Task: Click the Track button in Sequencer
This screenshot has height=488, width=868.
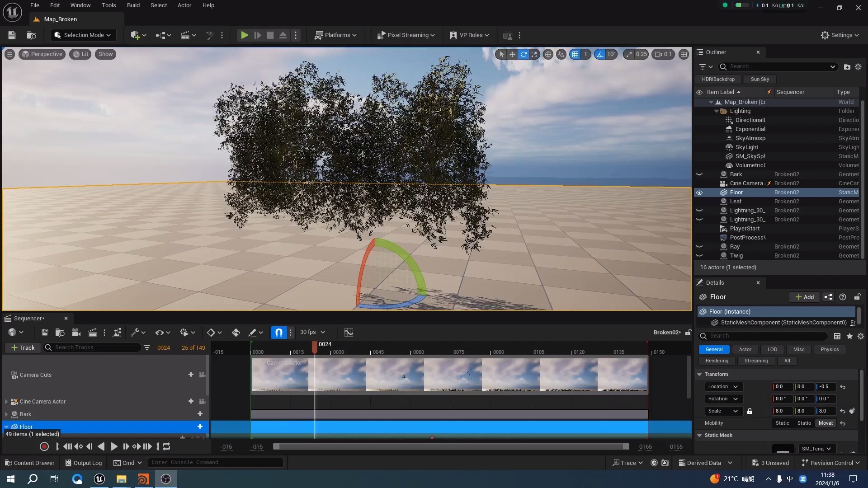Action: tap(22, 347)
